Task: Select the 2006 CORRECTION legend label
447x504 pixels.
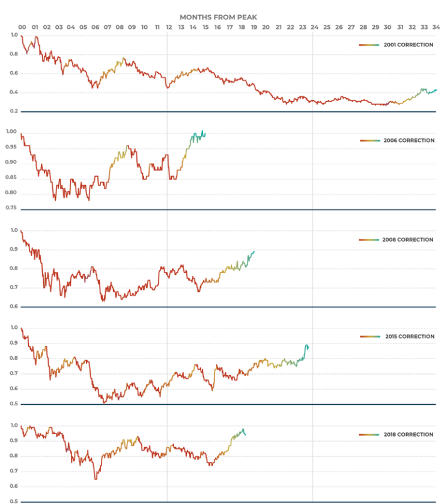Action: (409, 141)
